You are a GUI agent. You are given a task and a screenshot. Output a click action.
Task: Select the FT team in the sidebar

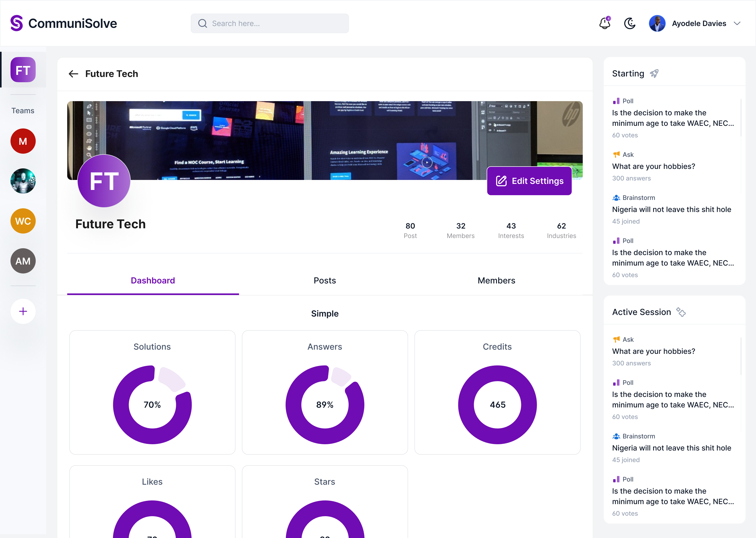tap(23, 70)
